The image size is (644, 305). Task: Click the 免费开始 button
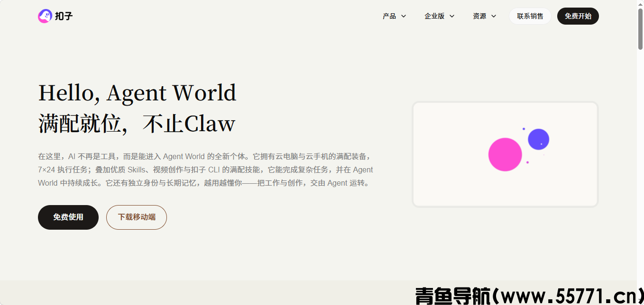coord(578,16)
